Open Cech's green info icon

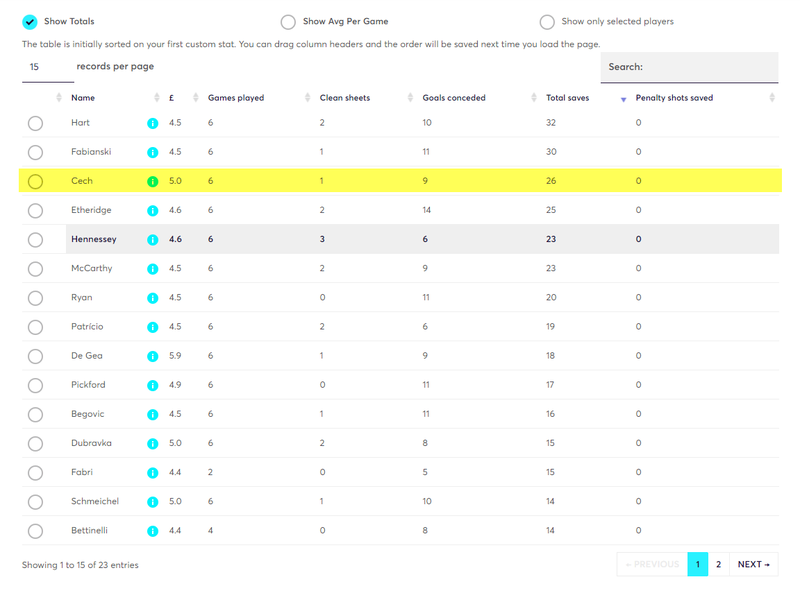[x=153, y=181]
